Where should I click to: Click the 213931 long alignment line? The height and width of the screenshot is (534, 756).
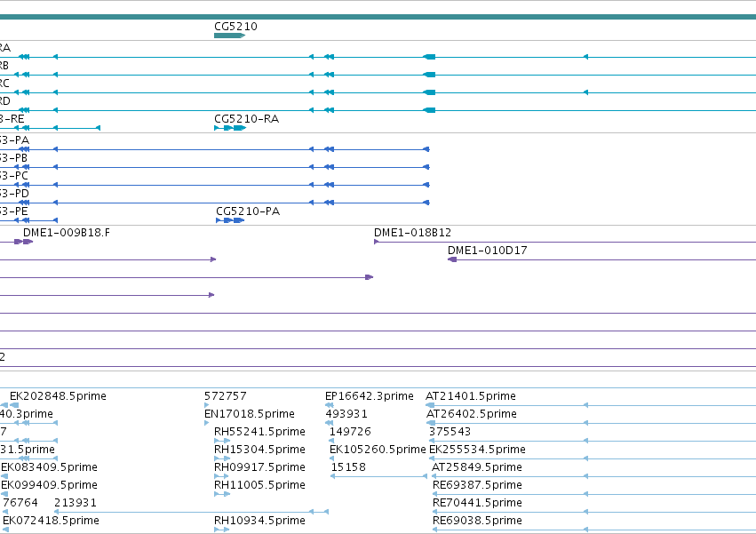pyautogui.click(x=191, y=512)
